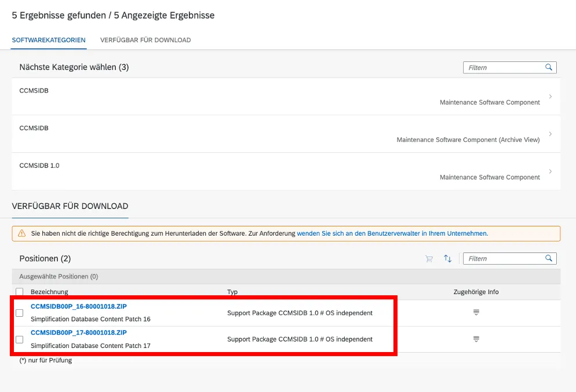
Task: Click the sort arrows icon above the table
Action: pos(447,259)
